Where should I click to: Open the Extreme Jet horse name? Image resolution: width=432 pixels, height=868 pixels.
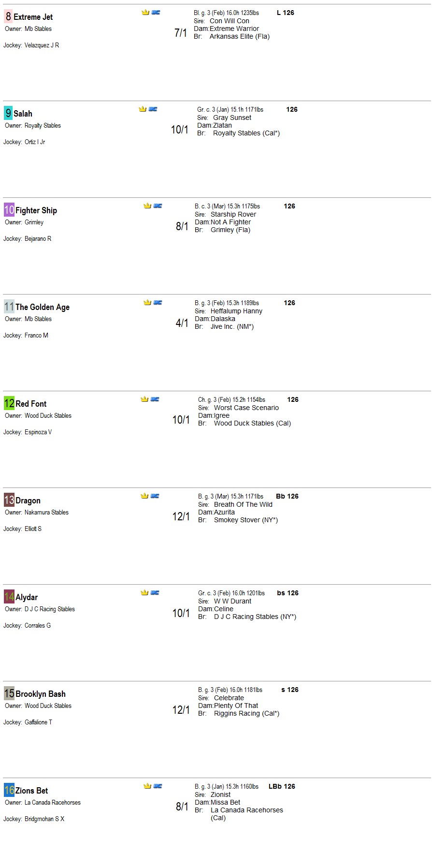33,17
